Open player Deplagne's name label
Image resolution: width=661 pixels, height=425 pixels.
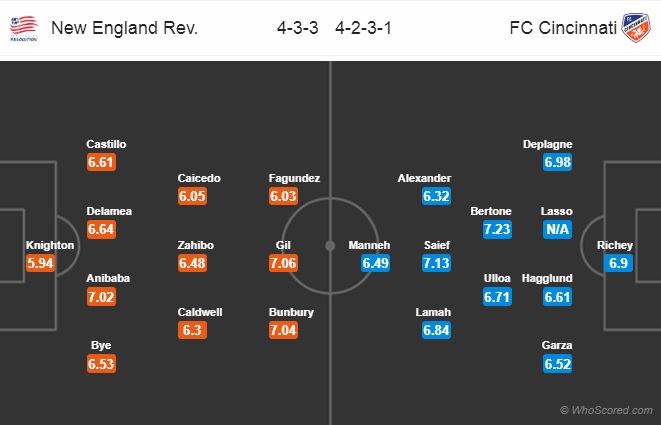coord(548,144)
